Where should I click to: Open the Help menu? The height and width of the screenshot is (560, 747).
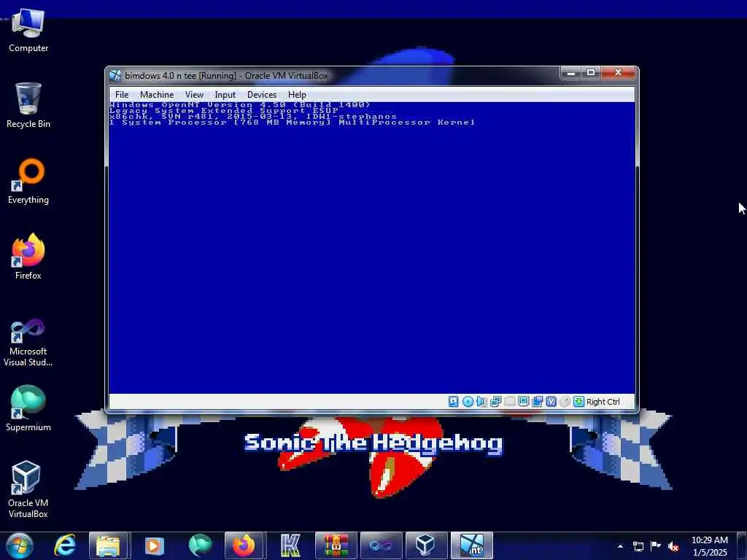coord(297,95)
